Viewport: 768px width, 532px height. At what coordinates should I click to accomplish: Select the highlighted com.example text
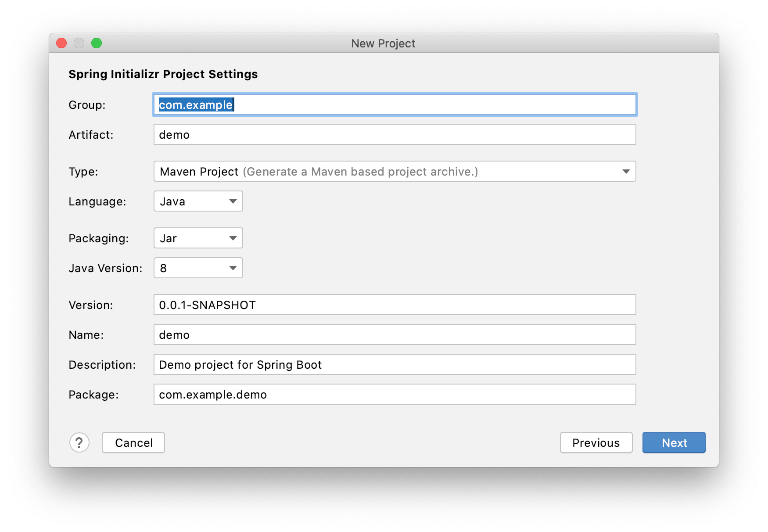195,105
